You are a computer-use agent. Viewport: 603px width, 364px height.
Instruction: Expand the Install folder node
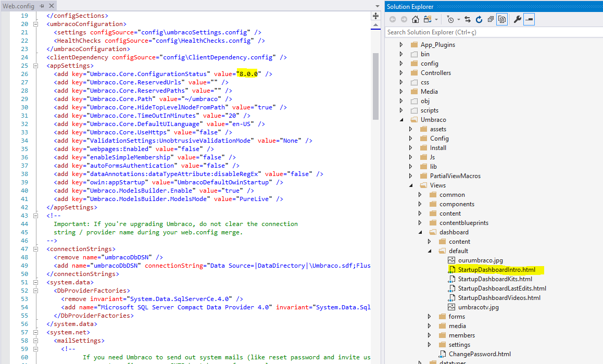[x=410, y=148]
